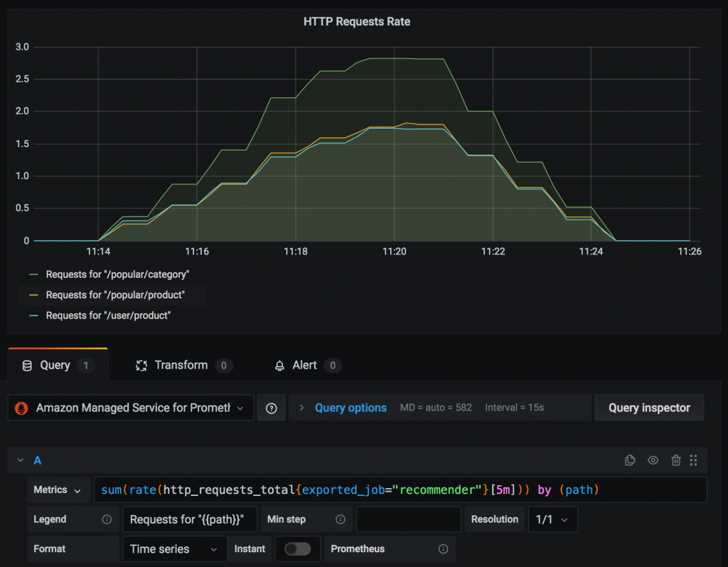Image resolution: width=728 pixels, height=567 pixels.
Task: Open the Format dropdown showing Time series
Action: coord(174,549)
